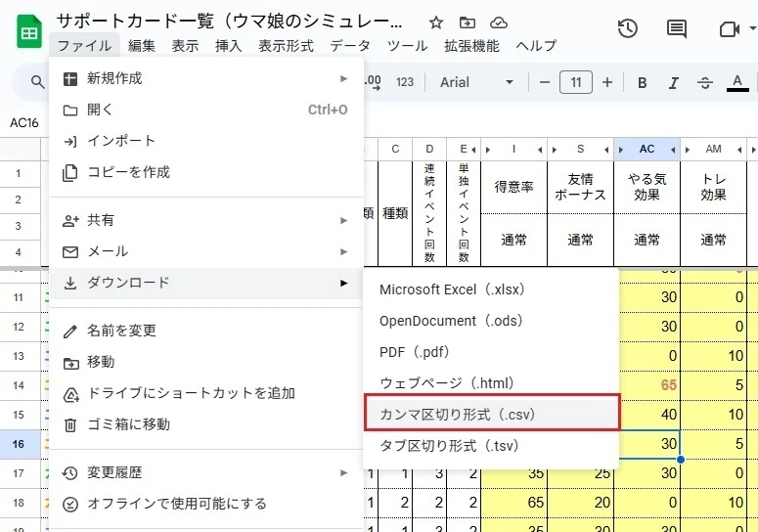
Task: Select the AM column header
Action: pos(713,150)
